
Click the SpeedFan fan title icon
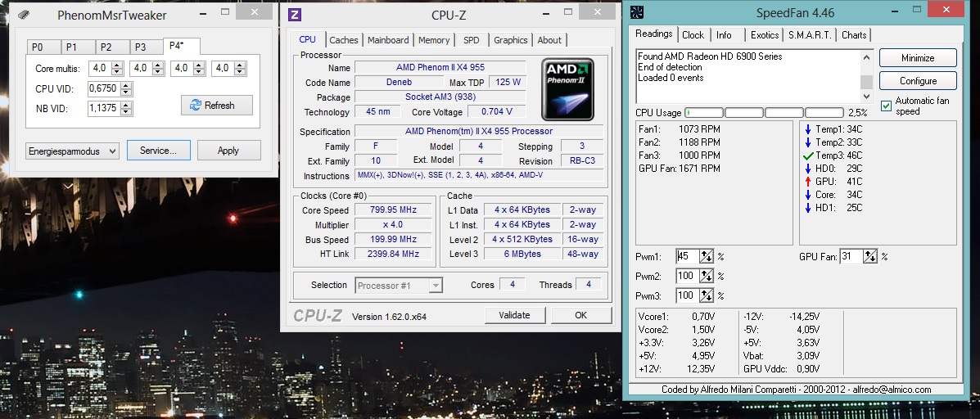pyautogui.click(x=637, y=13)
